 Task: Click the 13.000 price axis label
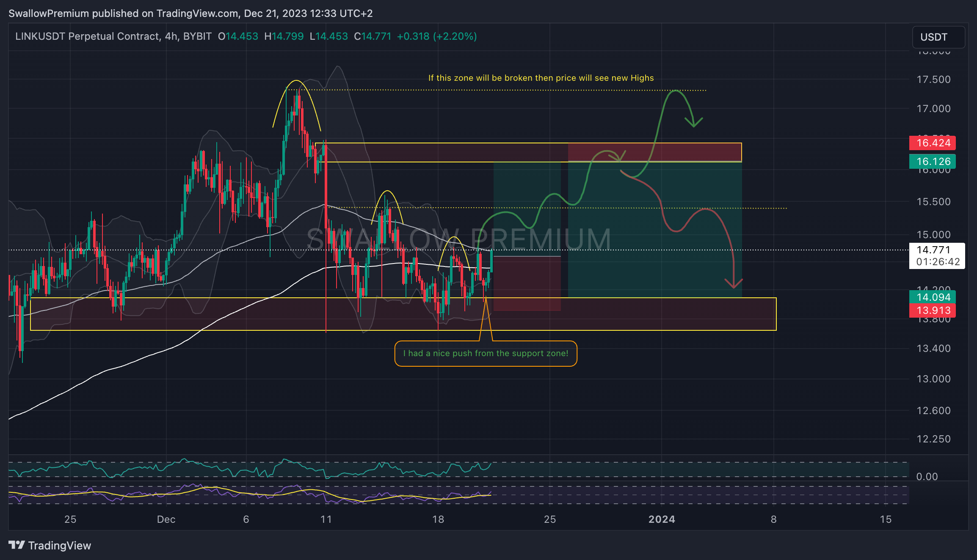[x=933, y=379]
